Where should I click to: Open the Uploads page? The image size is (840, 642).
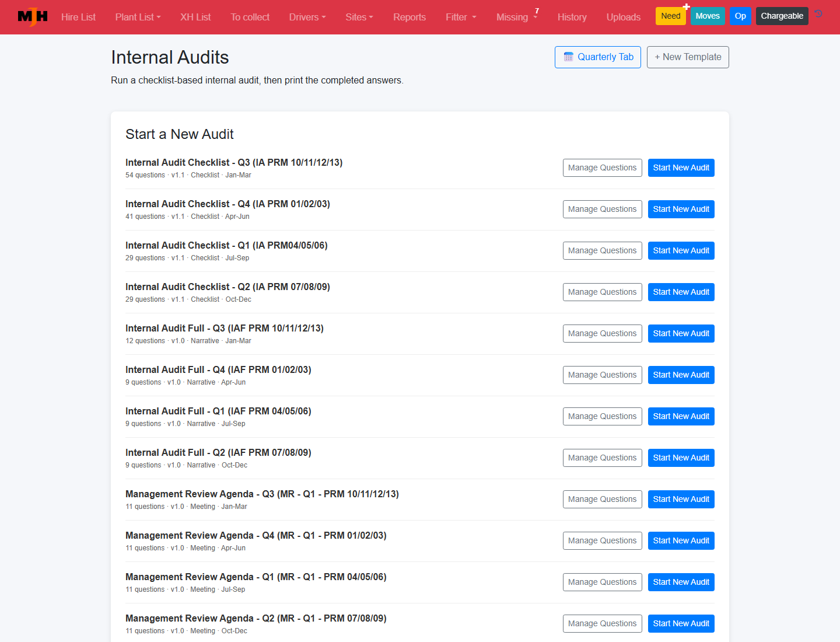(x=623, y=17)
